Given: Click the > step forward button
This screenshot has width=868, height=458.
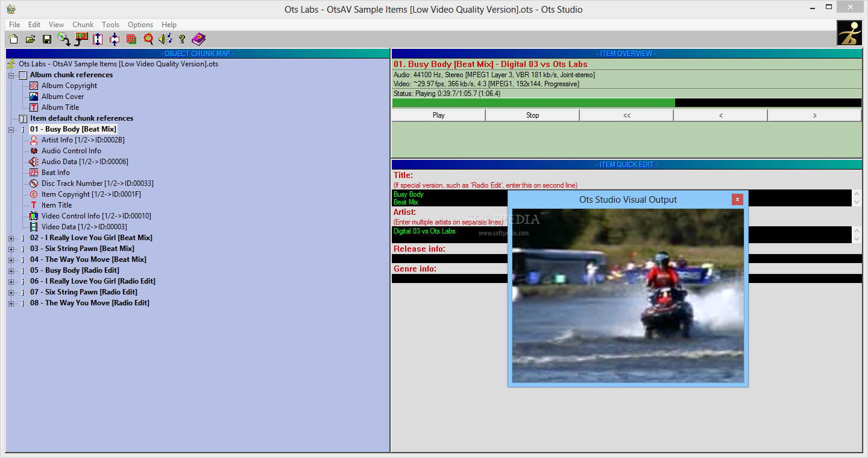Looking at the screenshot, I should 815,115.
